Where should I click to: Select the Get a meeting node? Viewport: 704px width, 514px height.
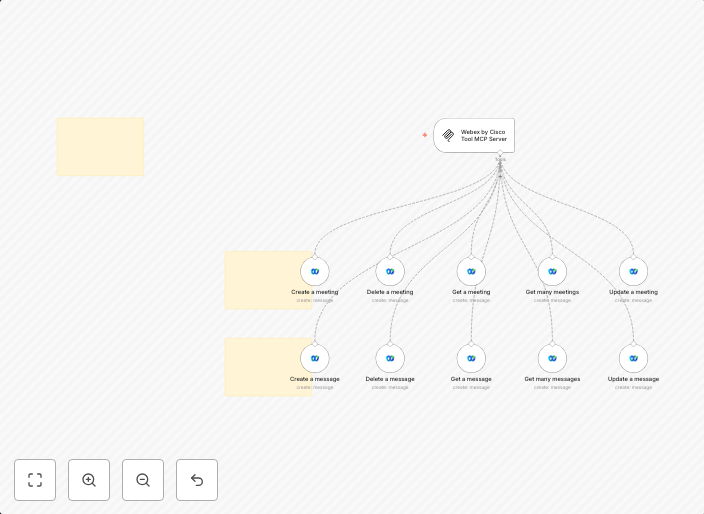471,271
